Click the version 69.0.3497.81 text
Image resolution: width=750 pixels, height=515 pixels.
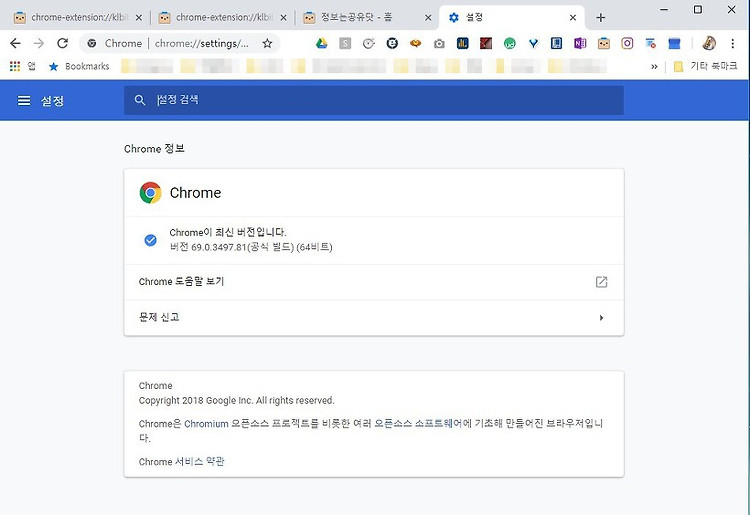point(251,247)
